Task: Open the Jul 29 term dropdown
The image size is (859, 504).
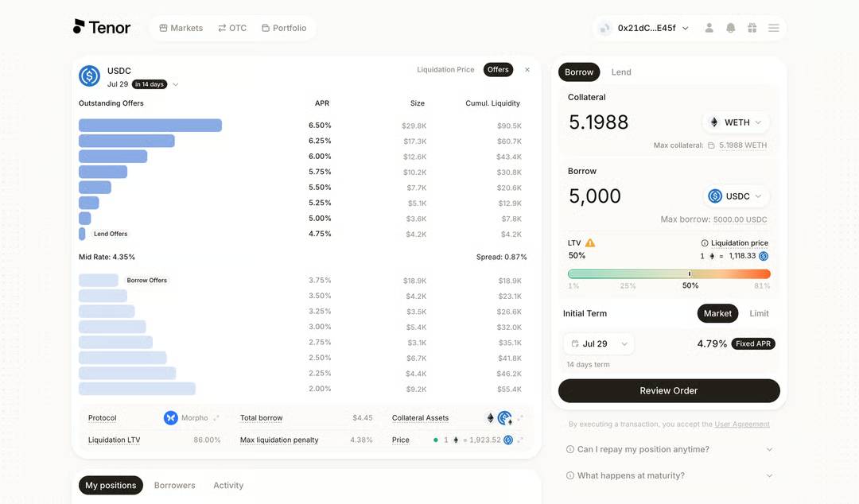Action: pos(599,343)
